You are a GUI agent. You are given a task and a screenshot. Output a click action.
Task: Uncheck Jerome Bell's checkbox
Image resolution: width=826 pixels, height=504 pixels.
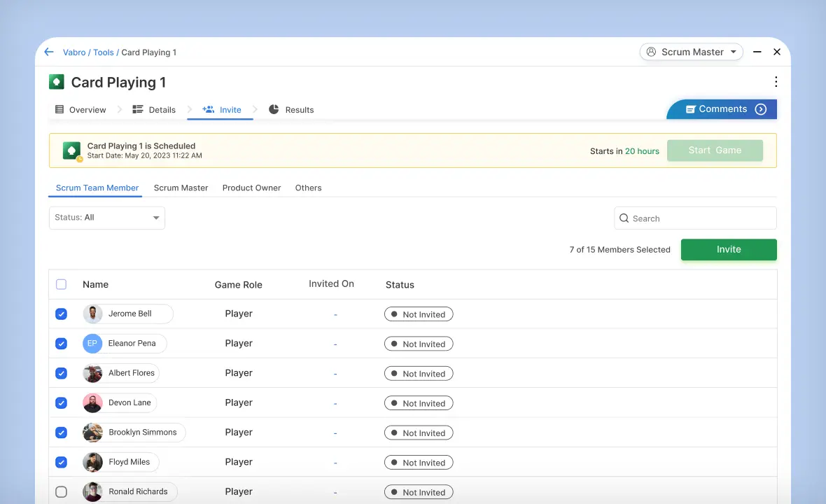pyautogui.click(x=61, y=314)
